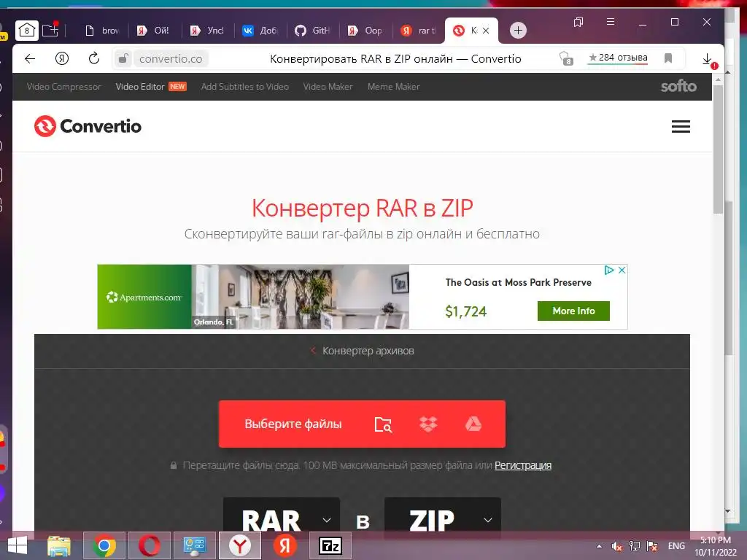This screenshot has width=747, height=560.
Task: Open the browser bookmarks panel icon
Action: [x=578, y=22]
